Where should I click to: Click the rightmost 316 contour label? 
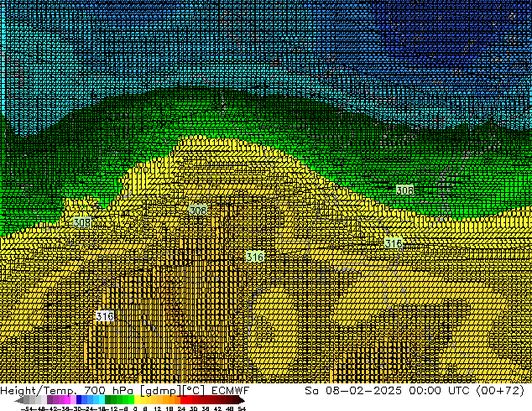pos(394,243)
